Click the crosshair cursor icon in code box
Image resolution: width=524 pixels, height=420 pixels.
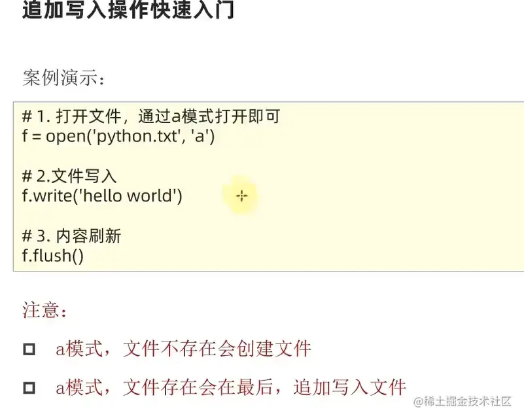click(x=241, y=195)
